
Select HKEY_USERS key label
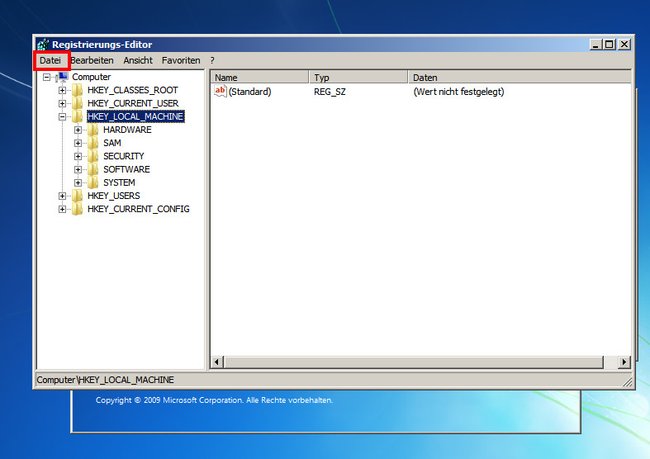(x=114, y=196)
